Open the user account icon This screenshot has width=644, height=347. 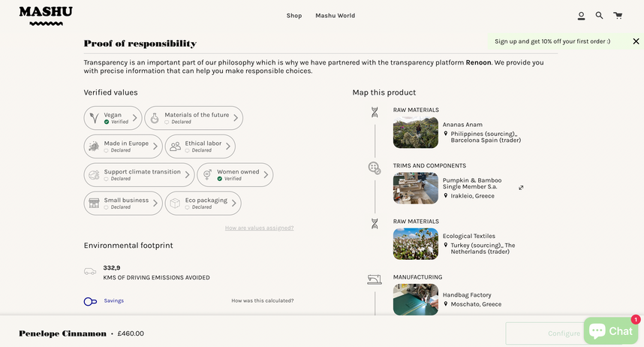[x=581, y=16]
